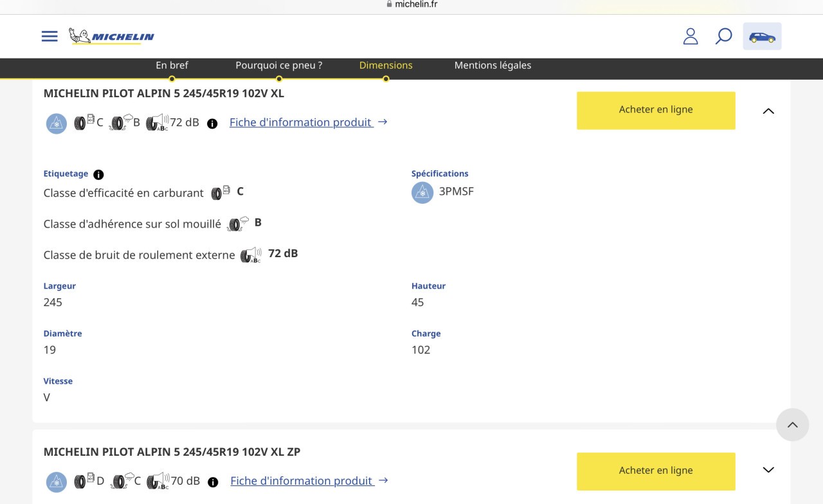Click 'Classe d'adhérence sur sol mouillé' label
This screenshot has height=504, width=823.
pyautogui.click(x=132, y=224)
